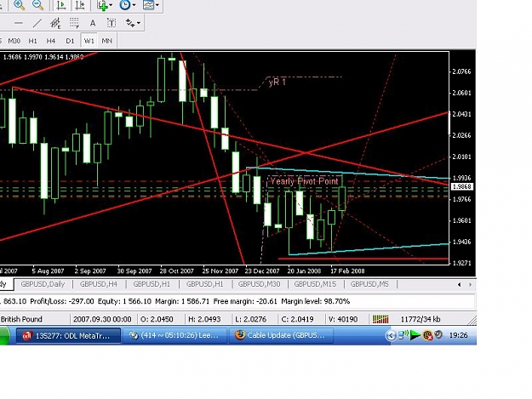Image resolution: width=532 pixels, height=399 pixels.
Task: Expand the Templates dropdown arrow
Action: tap(157, 5)
